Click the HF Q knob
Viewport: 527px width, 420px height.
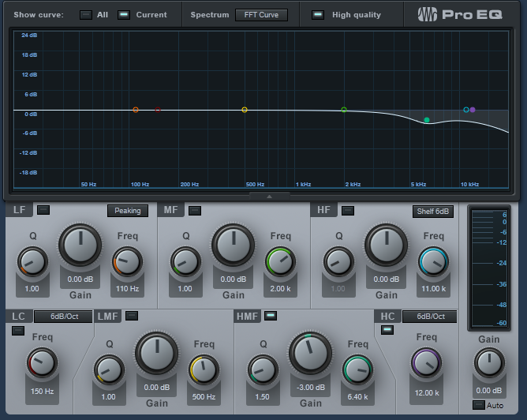(338, 262)
